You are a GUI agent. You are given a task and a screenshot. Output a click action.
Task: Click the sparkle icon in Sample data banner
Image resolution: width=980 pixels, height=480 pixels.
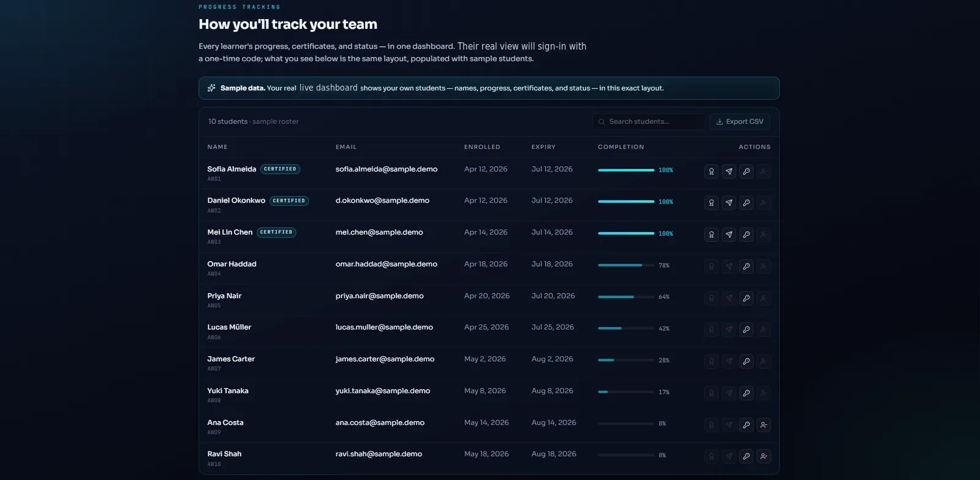click(x=211, y=88)
